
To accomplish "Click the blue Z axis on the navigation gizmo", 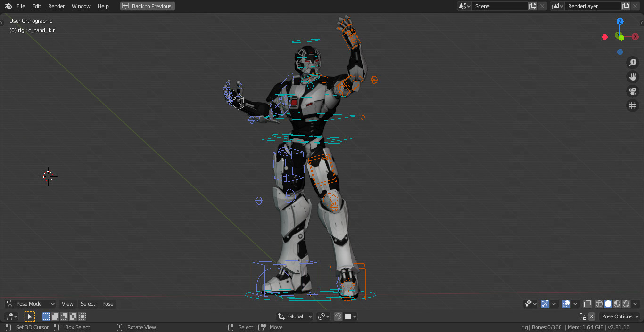I will [619, 21].
